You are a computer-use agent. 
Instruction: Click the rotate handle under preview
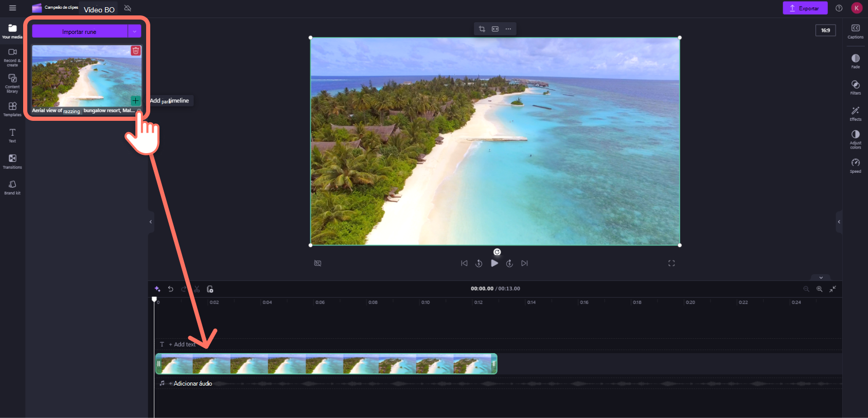[497, 252]
